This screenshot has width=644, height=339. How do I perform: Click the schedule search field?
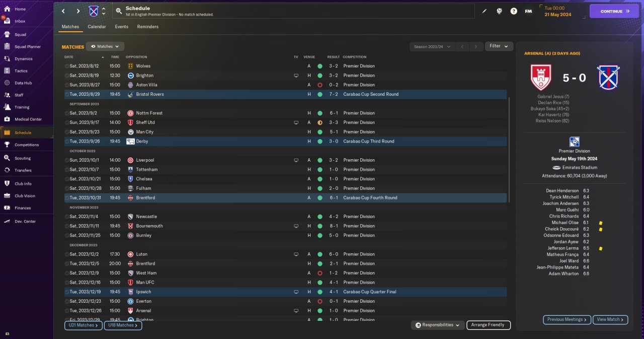click(293, 11)
